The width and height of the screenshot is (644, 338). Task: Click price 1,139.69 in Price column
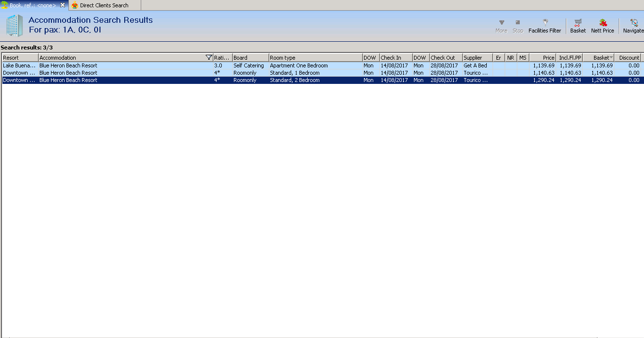tap(544, 65)
